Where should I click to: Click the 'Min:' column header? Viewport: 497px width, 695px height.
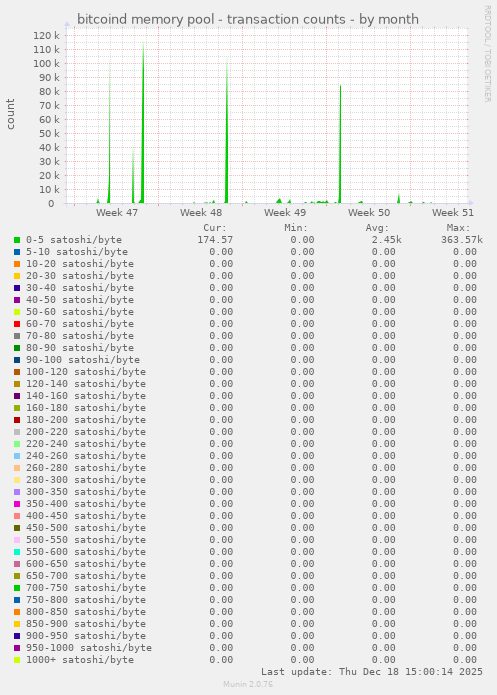point(296,228)
